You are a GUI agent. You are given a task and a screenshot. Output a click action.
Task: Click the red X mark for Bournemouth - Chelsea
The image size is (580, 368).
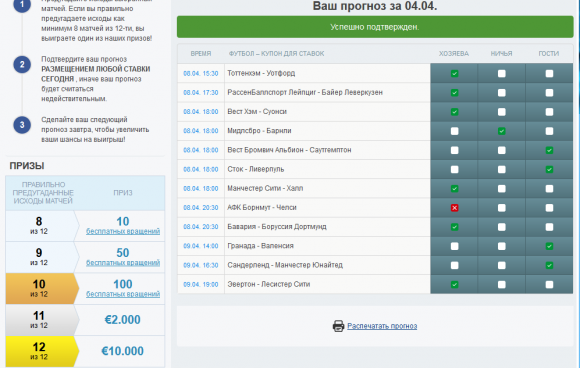click(455, 208)
